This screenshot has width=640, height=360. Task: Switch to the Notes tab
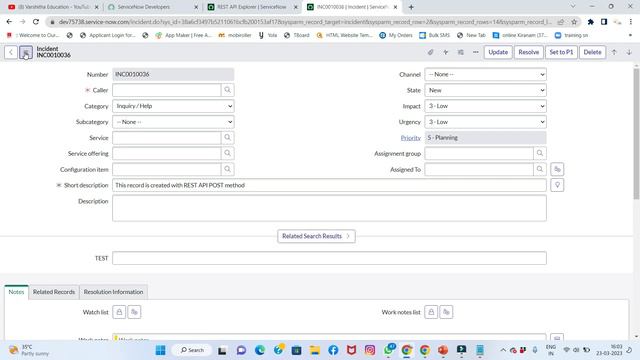point(16,292)
